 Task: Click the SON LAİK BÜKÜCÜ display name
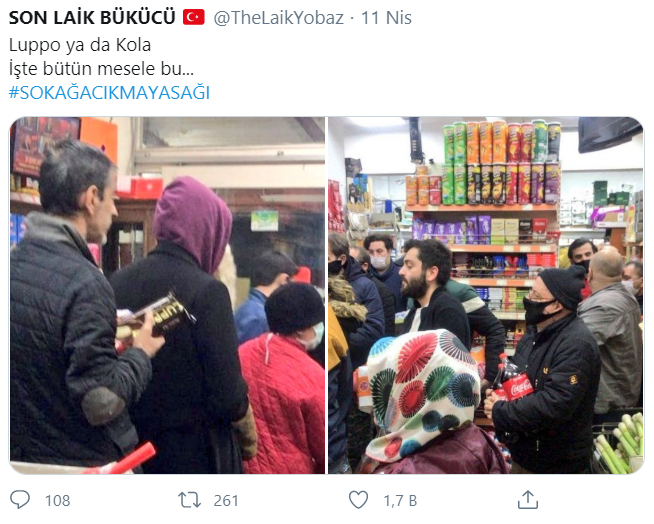pos(92,18)
